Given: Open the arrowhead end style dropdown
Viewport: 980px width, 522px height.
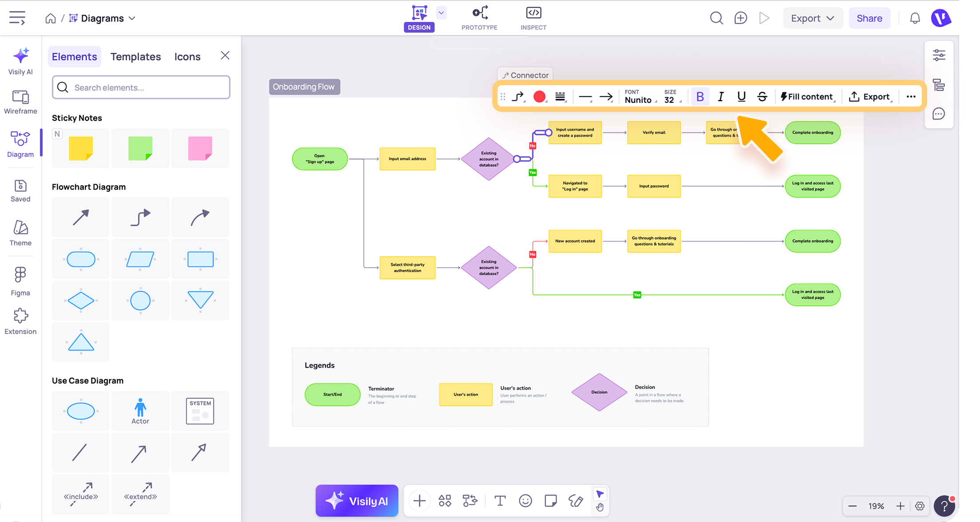Looking at the screenshot, I should pyautogui.click(x=606, y=97).
